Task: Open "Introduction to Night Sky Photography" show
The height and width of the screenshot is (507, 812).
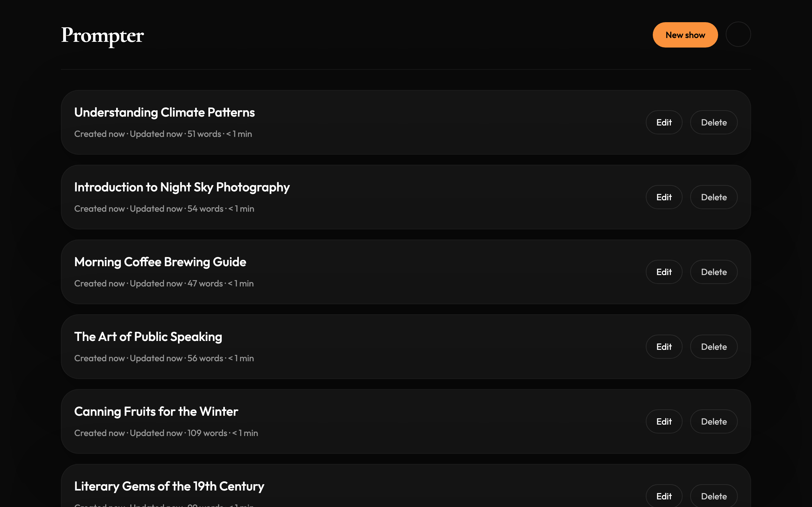Action: point(181,187)
